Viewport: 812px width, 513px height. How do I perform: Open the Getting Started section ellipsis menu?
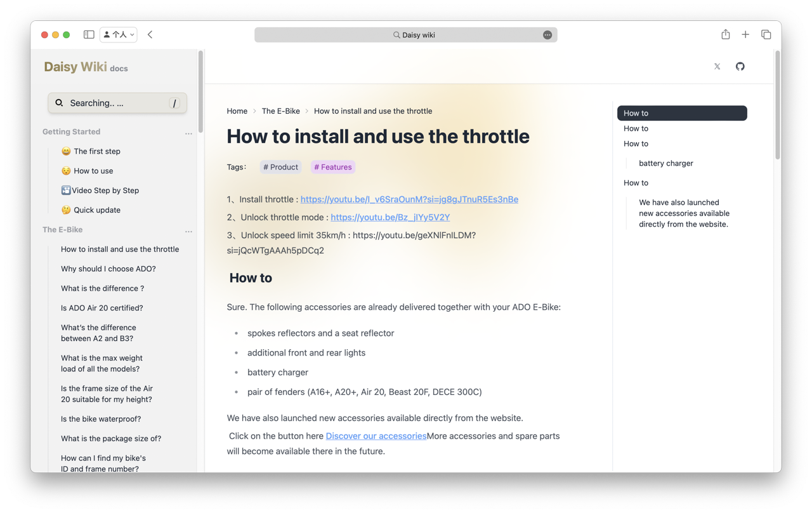[188, 133]
